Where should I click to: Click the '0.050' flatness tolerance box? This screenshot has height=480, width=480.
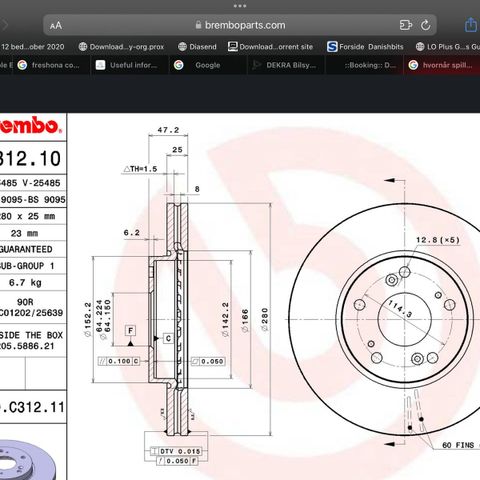click(x=208, y=361)
